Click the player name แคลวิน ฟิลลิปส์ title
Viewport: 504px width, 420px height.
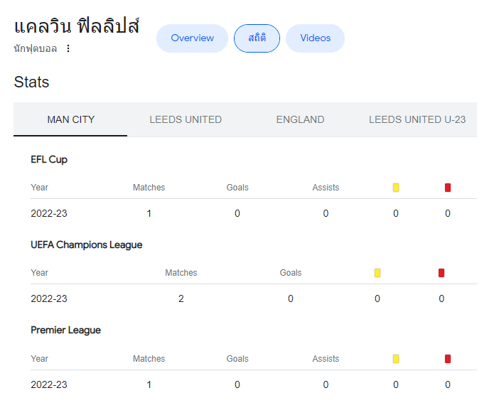click(77, 26)
